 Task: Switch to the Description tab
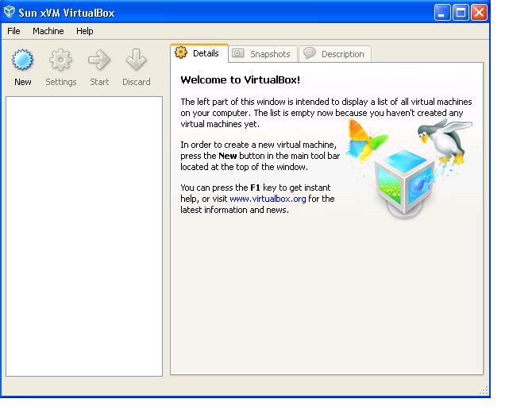(x=335, y=54)
